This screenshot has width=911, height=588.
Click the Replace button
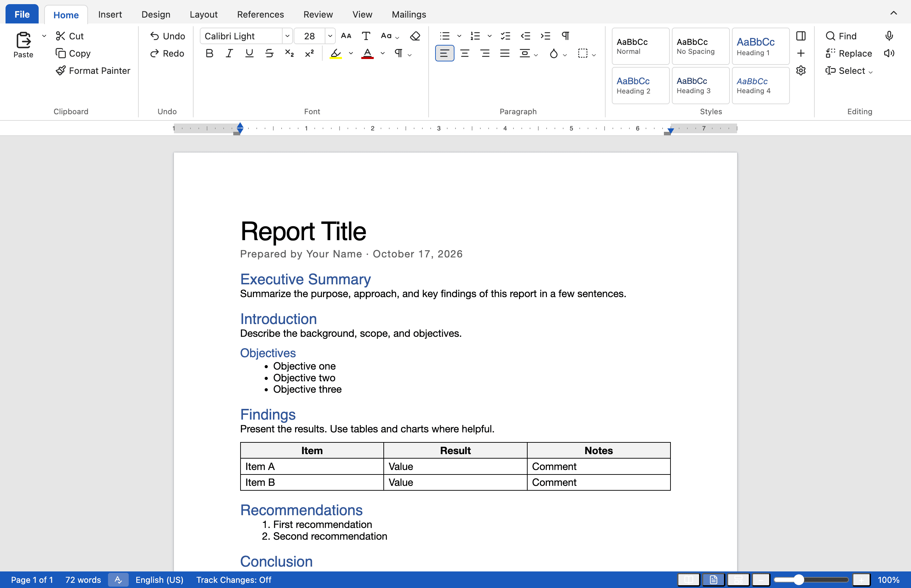click(x=849, y=53)
